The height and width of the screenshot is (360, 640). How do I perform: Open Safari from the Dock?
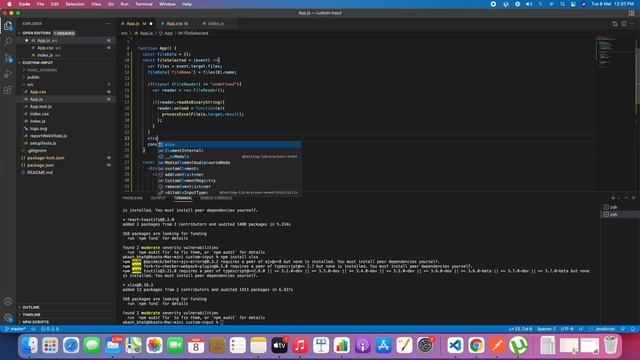coord(71,345)
